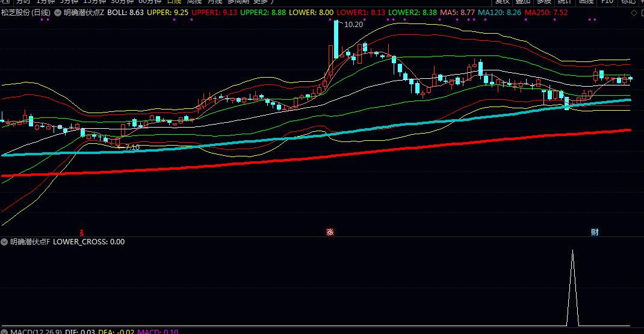644x334 pixels.
Task: Click the DEA: -0.02 value label
Action: coord(116,332)
